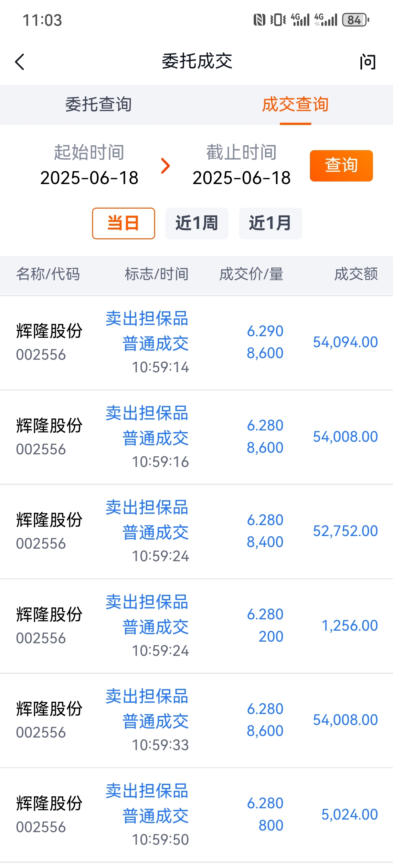Select the 近1周 range option
Viewport: 393px width, 868px height.
pyautogui.click(x=197, y=223)
